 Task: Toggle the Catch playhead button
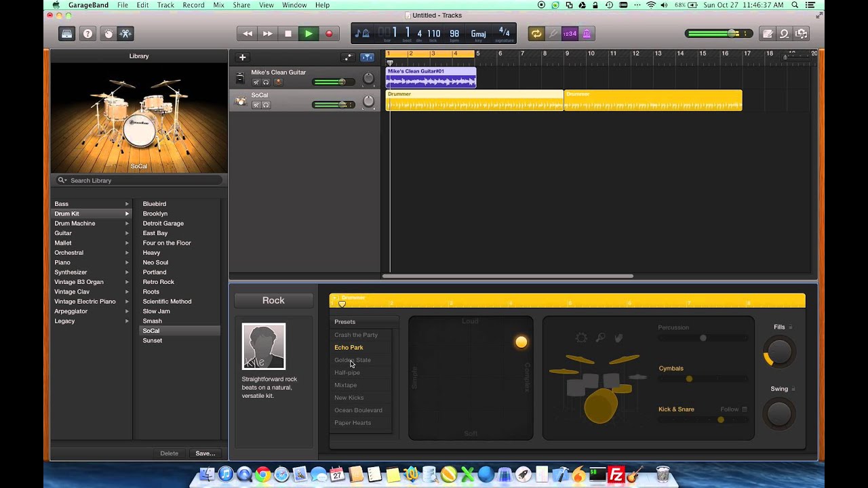point(367,58)
